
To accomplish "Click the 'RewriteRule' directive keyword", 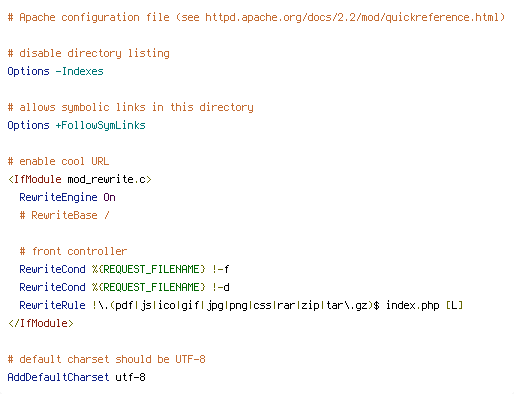I will pyautogui.click(x=52, y=305).
